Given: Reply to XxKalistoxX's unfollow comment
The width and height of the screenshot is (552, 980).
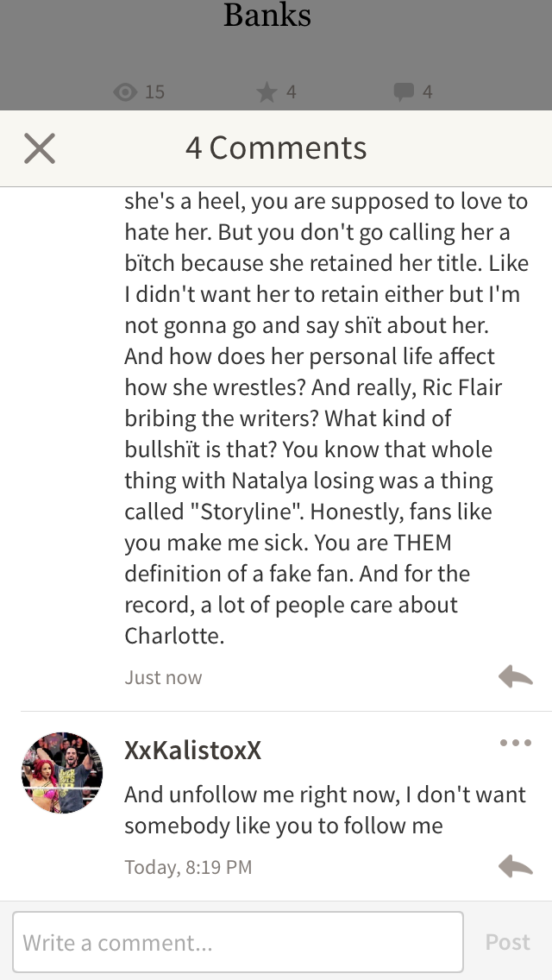Looking at the screenshot, I should point(516,866).
